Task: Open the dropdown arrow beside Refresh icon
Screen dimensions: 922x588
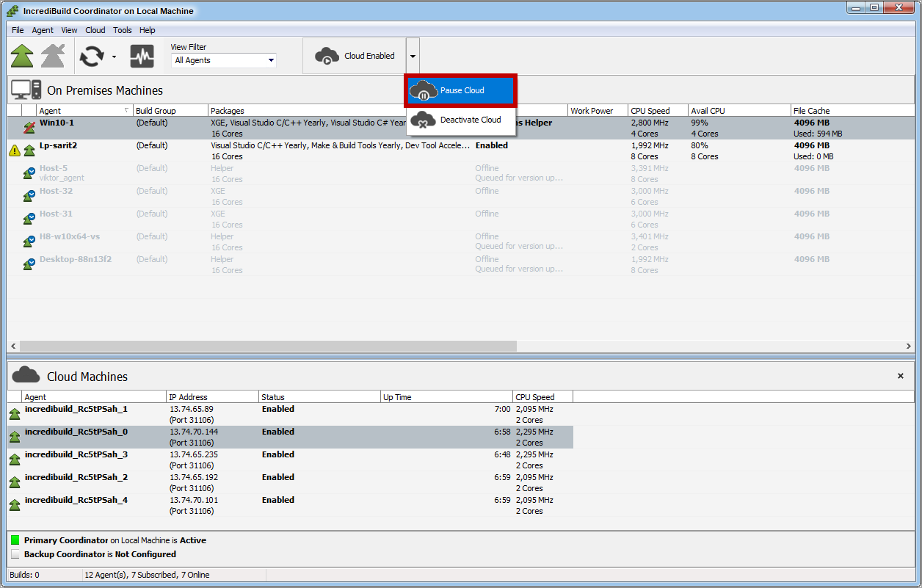Action: [x=114, y=57]
